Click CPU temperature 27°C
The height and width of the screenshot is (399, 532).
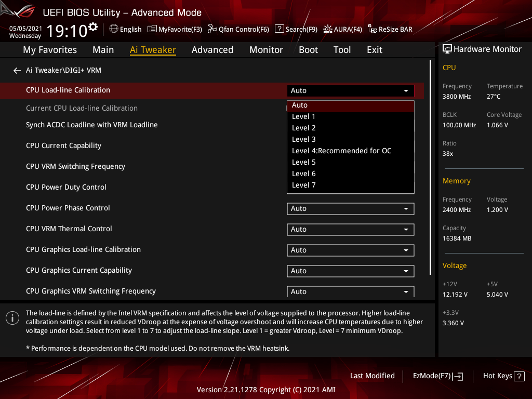(494, 97)
